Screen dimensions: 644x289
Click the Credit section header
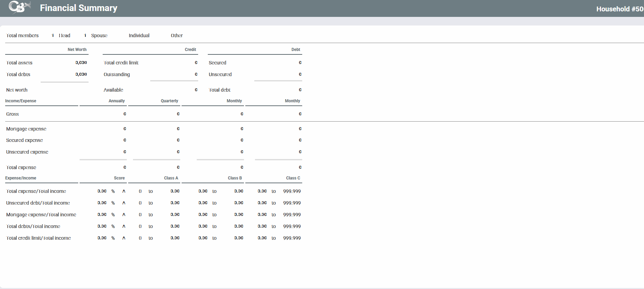[190, 50]
